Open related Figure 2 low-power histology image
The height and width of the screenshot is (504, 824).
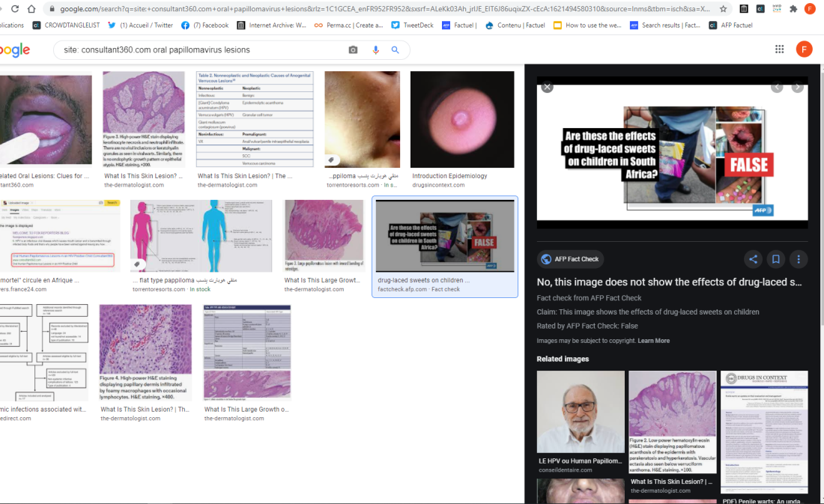pos(672,422)
